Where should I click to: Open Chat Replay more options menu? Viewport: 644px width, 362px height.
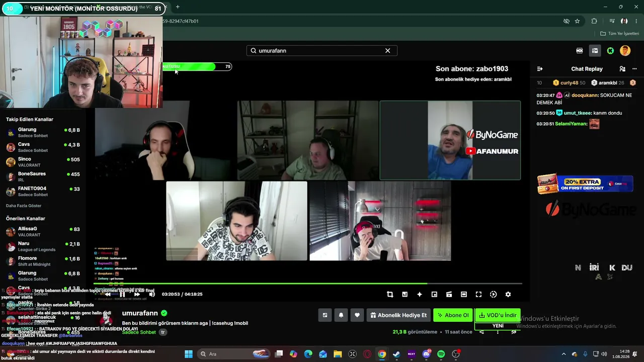point(634,69)
